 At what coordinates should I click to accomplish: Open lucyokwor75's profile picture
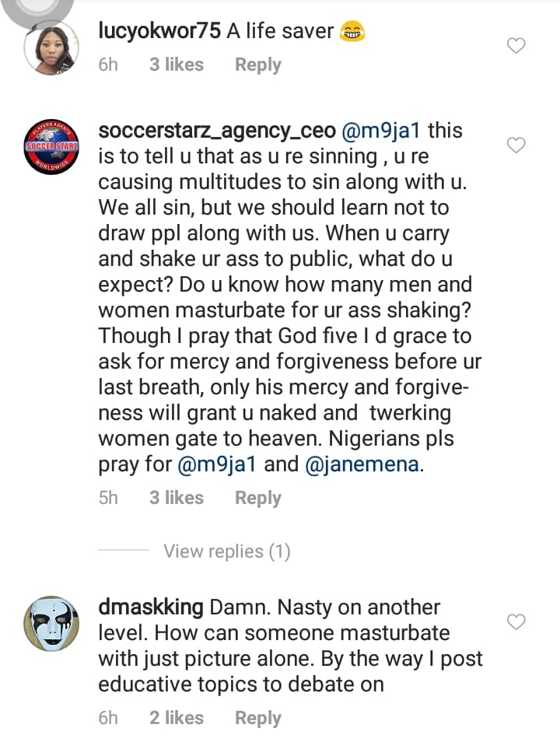[x=51, y=48]
